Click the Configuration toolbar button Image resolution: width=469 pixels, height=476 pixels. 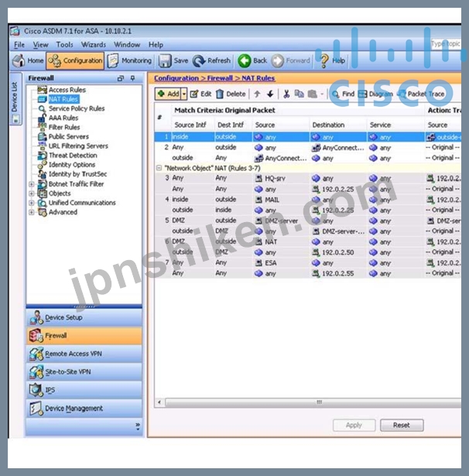pos(75,60)
